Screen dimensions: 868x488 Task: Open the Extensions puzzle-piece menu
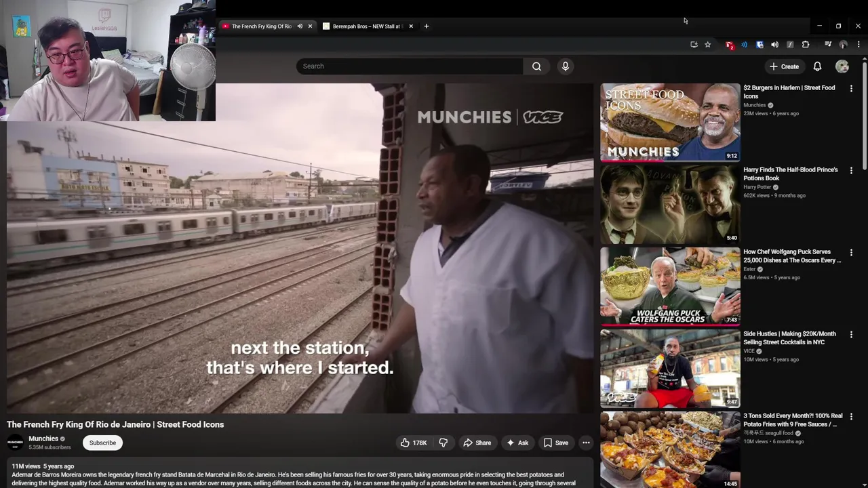[x=806, y=45]
